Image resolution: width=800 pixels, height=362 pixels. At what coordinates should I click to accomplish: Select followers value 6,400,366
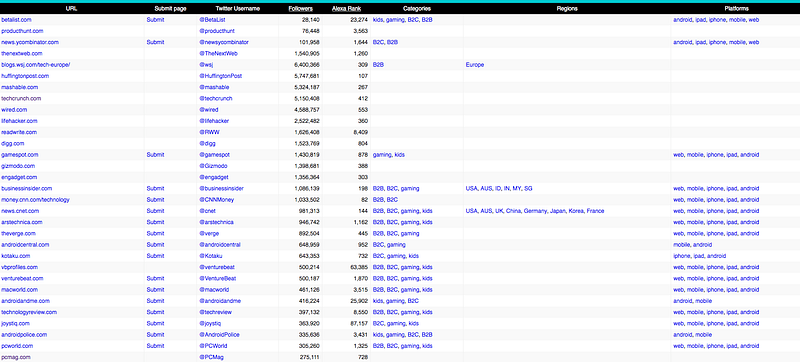pyautogui.click(x=307, y=65)
